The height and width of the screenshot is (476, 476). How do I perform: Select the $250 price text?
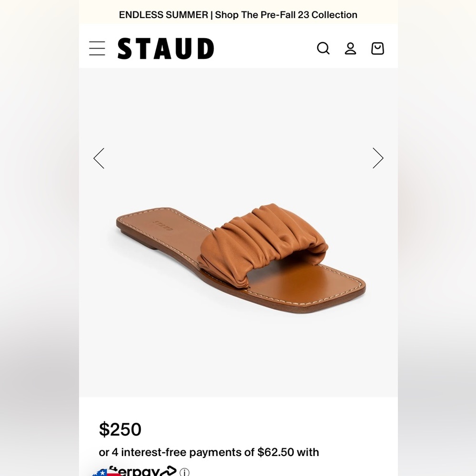(x=120, y=430)
